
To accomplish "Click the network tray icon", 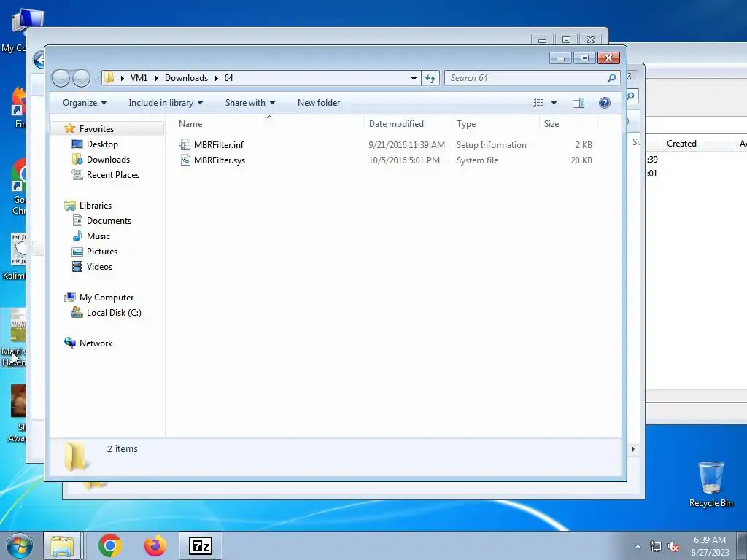I will pos(656,547).
